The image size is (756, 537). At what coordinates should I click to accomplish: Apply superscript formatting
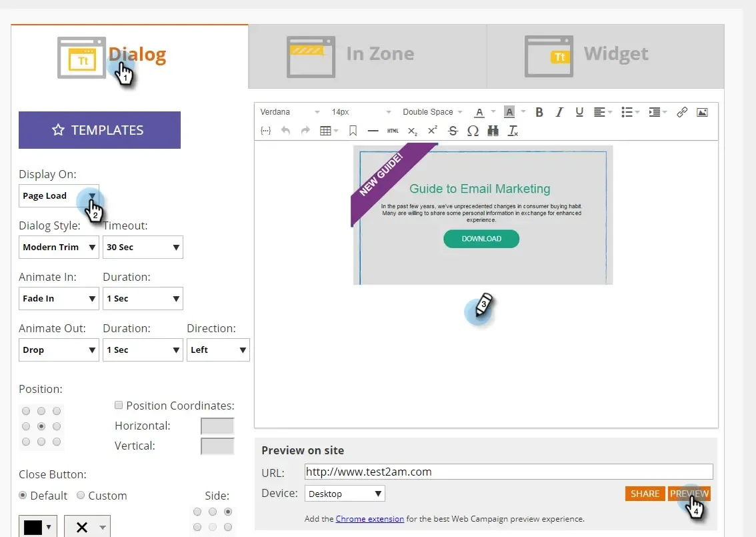(432, 131)
